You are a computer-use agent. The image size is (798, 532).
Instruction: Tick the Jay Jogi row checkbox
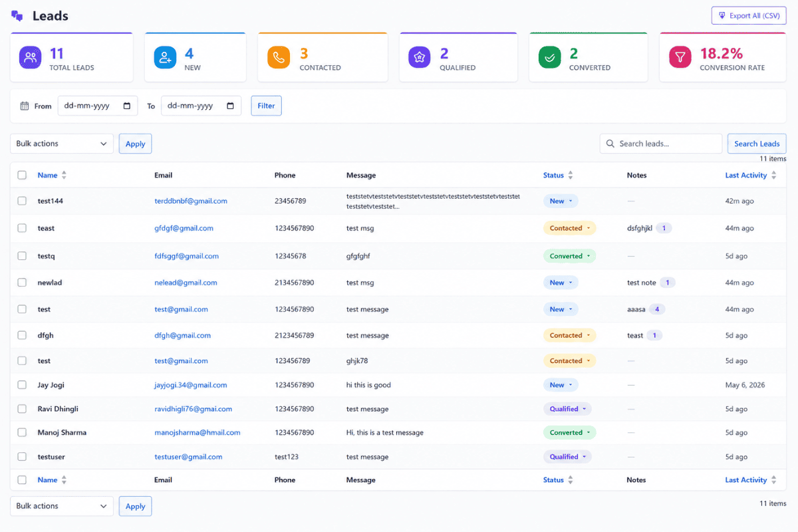click(x=22, y=385)
